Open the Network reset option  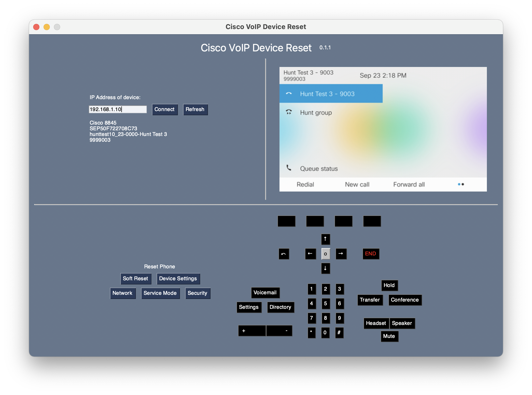(122, 293)
